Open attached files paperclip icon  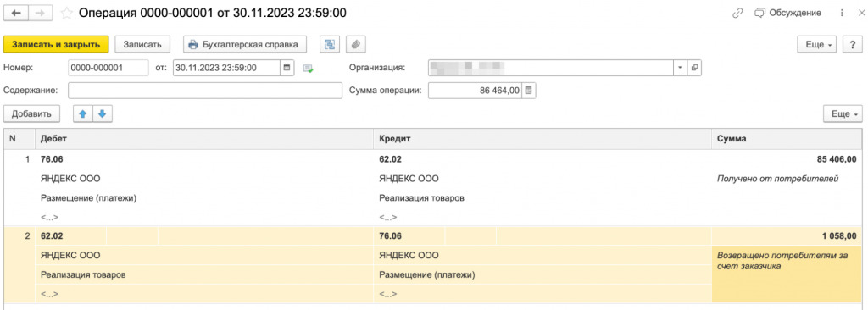[356, 44]
